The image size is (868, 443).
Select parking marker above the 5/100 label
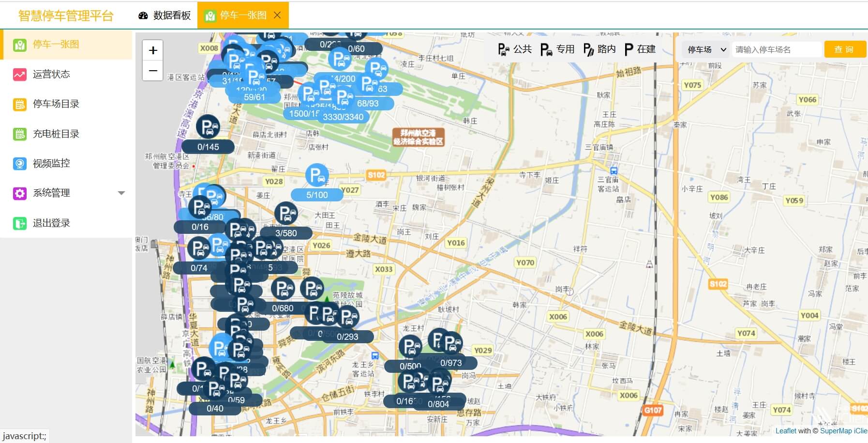(x=317, y=175)
